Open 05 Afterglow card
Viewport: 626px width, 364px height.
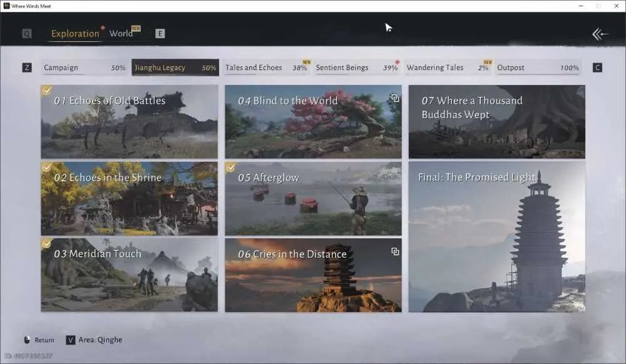pos(314,198)
